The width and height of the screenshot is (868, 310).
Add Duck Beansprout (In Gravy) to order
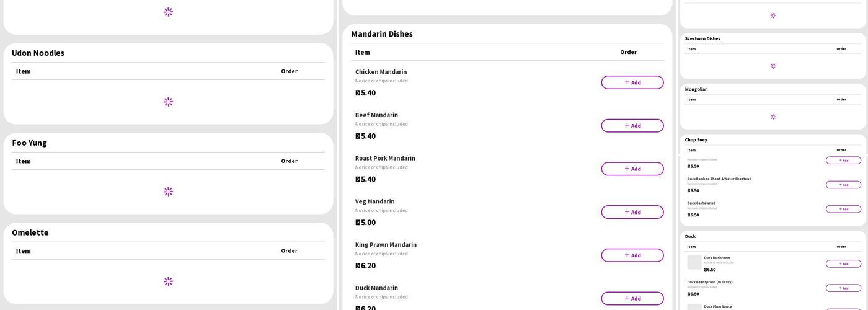click(x=843, y=288)
